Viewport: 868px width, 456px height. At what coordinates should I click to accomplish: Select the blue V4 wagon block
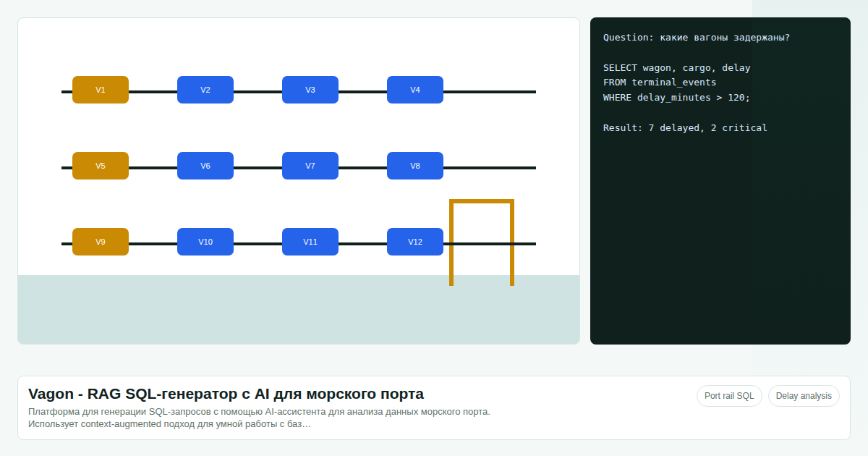(x=415, y=90)
